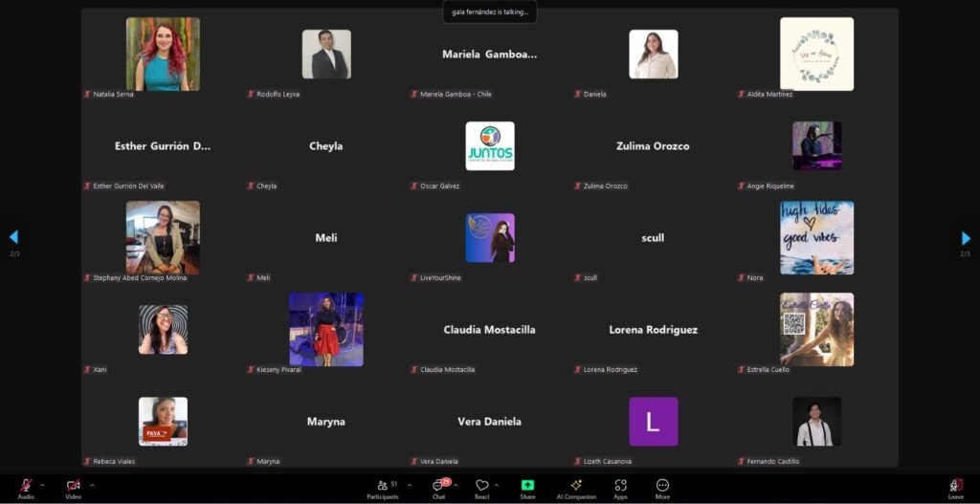The image size is (980, 504).
Task: Open the React emoji menu
Action: coord(482,489)
